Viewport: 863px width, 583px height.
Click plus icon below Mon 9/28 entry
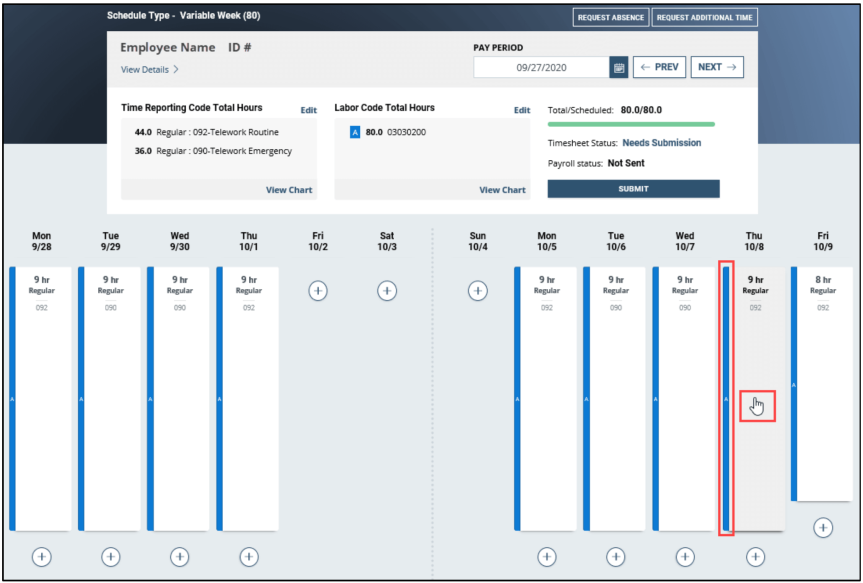(41, 557)
